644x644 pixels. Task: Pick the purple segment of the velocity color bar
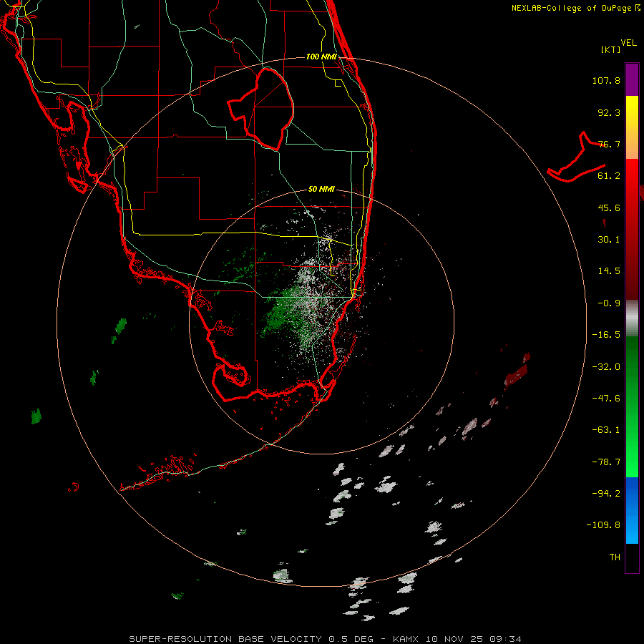pos(632,79)
